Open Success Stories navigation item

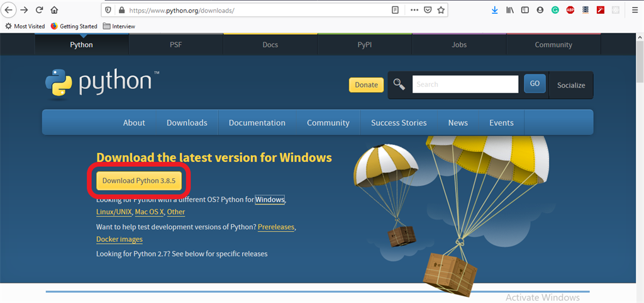point(399,122)
